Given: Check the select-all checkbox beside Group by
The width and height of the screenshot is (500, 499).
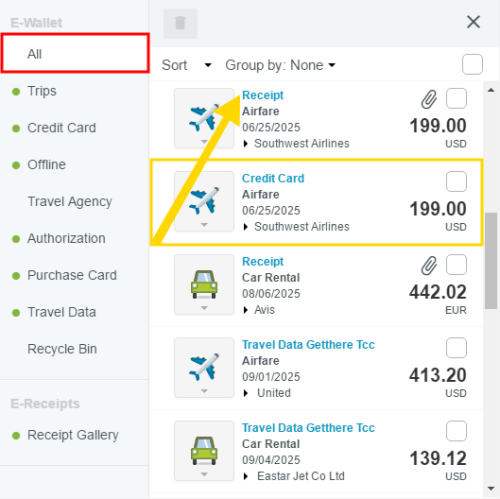Looking at the screenshot, I should [x=472, y=64].
